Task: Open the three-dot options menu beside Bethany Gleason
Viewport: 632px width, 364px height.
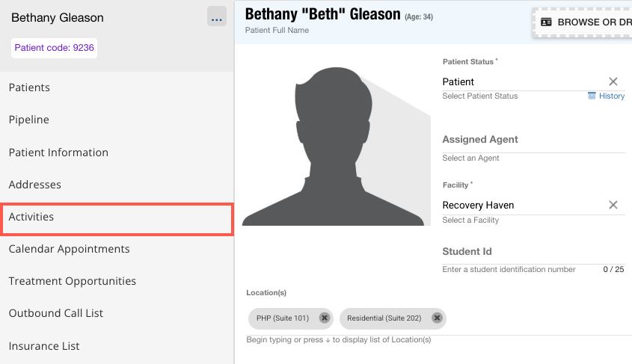Action: tap(216, 18)
